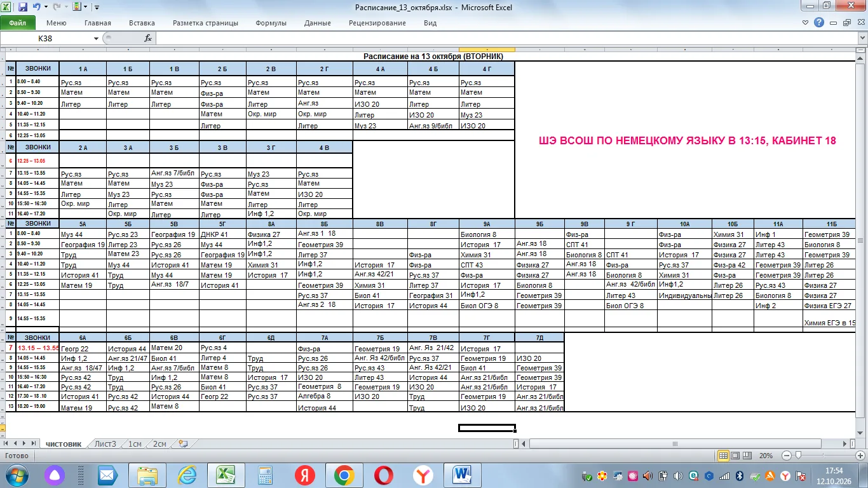Open the 1см sheet tab
Image resolution: width=868 pixels, height=488 pixels.
pyautogui.click(x=135, y=444)
